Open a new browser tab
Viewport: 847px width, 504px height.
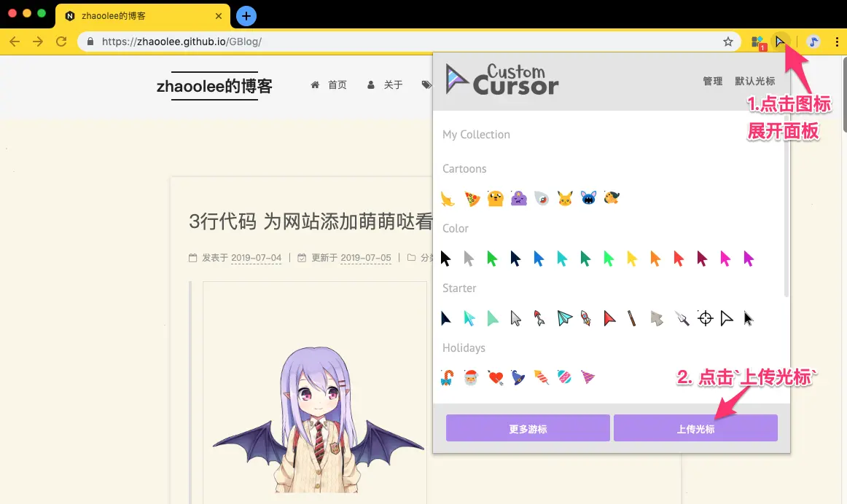click(246, 16)
